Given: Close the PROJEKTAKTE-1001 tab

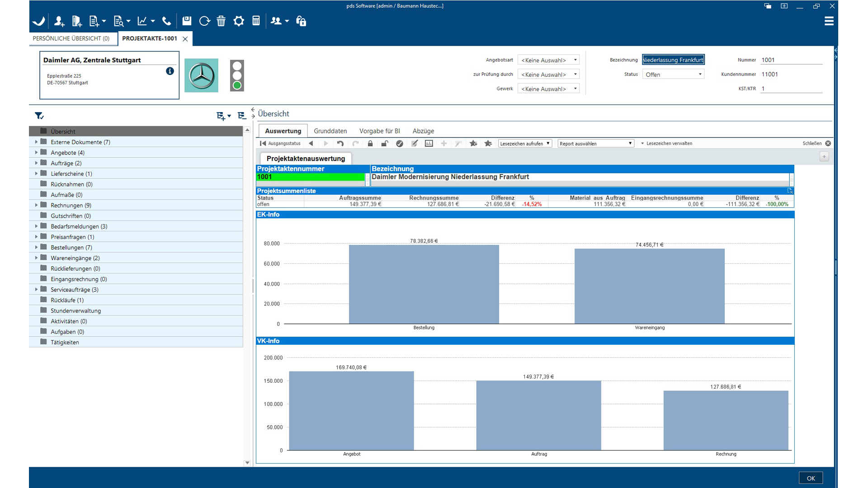Looking at the screenshot, I should click(x=185, y=39).
